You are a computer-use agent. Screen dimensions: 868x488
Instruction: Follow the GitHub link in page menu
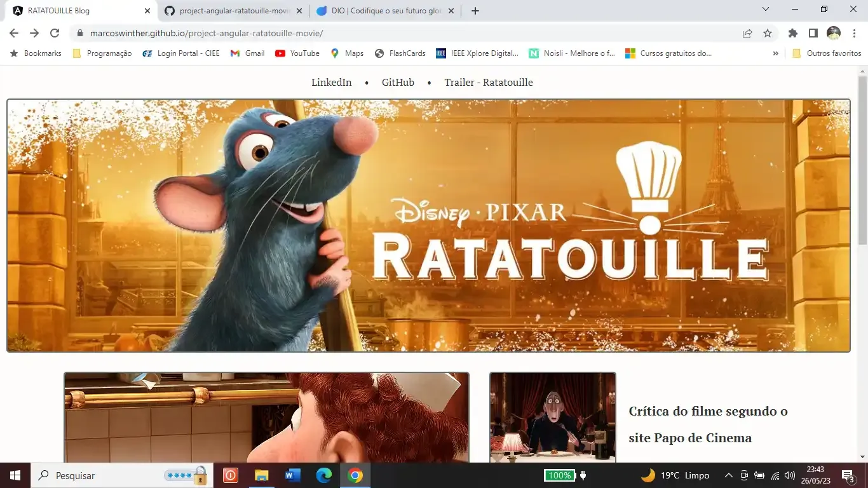point(398,83)
